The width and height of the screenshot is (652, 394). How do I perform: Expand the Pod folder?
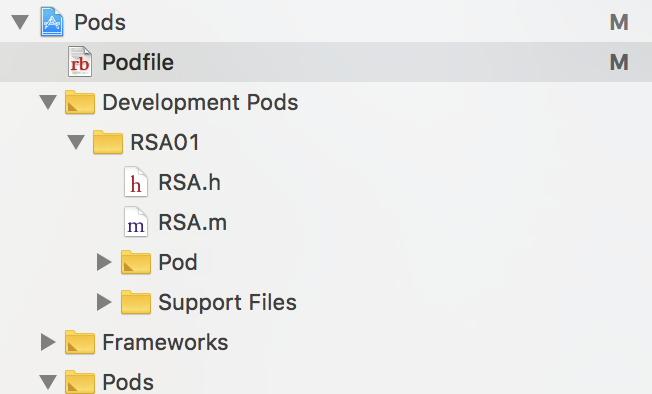(104, 262)
